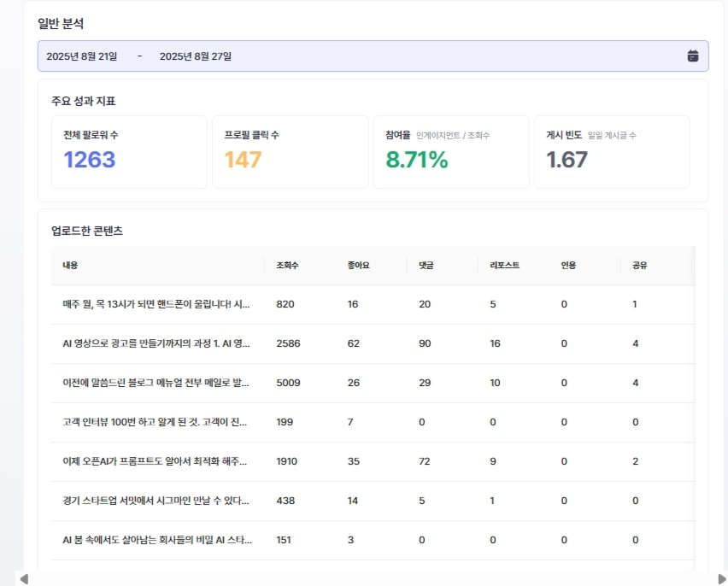This screenshot has height=586, width=728.
Task: Select the 프로필 클릭 수 147 card
Action: (291, 152)
